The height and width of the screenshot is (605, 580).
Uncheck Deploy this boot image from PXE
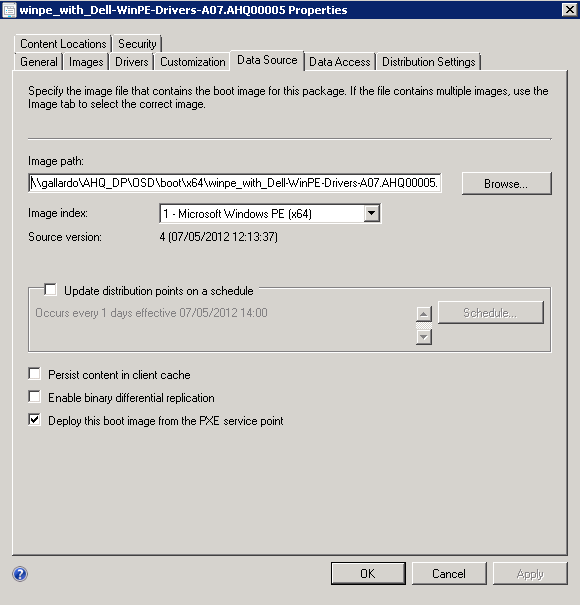pyautogui.click(x=34, y=419)
